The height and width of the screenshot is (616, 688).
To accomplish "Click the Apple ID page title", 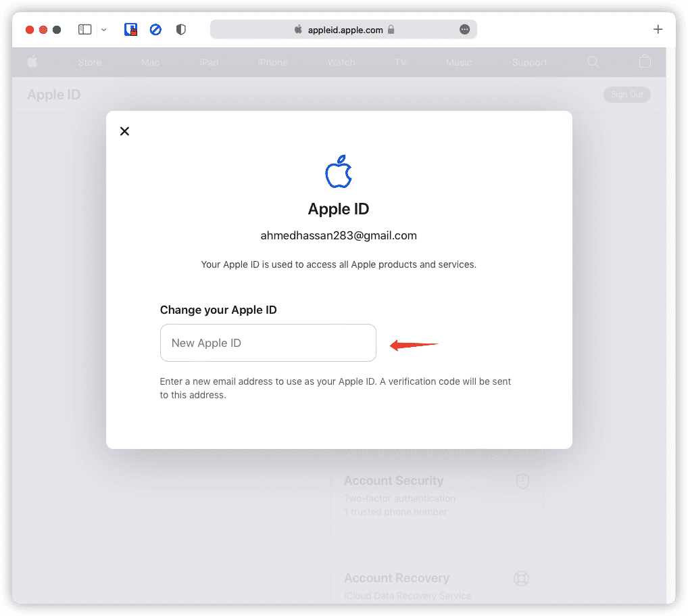I will click(x=54, y=95).
